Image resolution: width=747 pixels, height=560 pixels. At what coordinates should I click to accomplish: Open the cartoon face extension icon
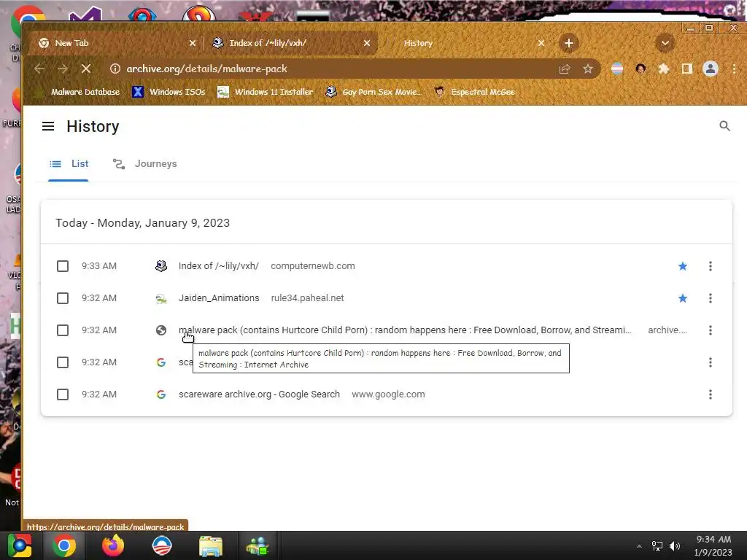click(x=640, y=69)
